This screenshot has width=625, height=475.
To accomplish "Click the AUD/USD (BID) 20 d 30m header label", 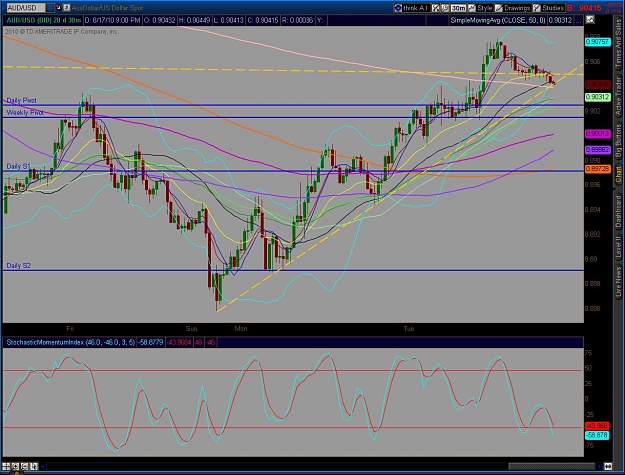I will [44, 20].
